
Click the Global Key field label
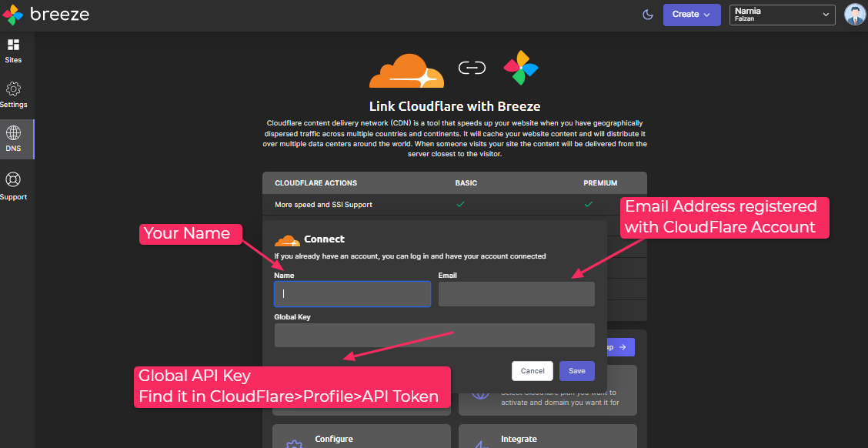[x=291, y=317]
